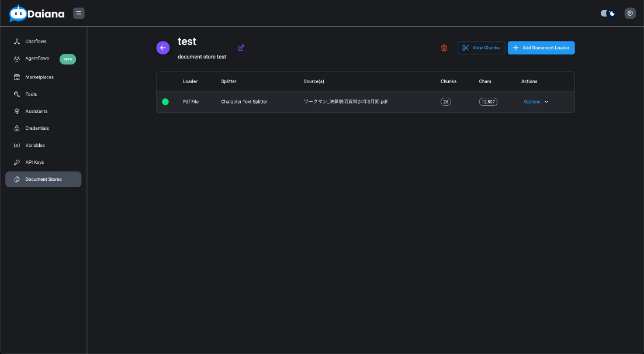This screenshot has width=644, height=354.
Task: Click the green status dot for Pdf File
Action: pyautogui.click(x=165, y=102)
